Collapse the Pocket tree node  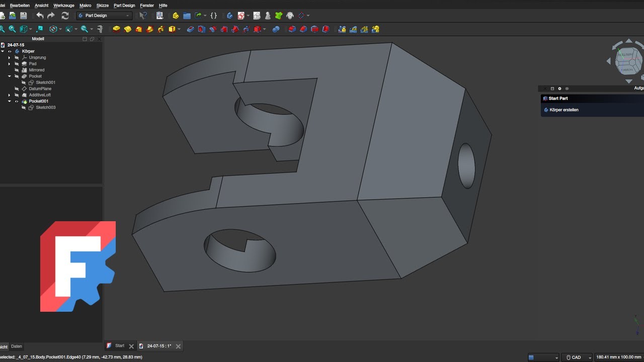[10, 76]
